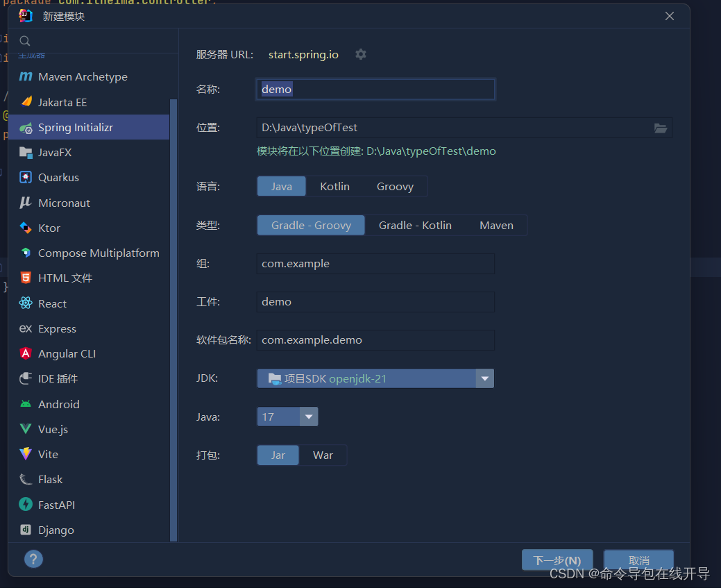Image resolution: width=721 pixels, height=588 pixels.
Task: Click the search magnifier icon
Action: [x=25, y=41]
